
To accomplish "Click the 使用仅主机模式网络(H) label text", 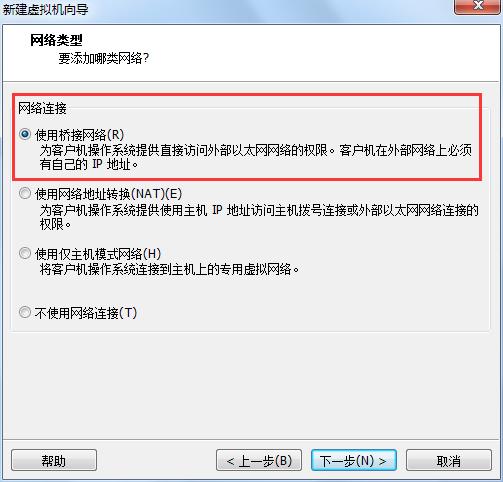I will pos(98,254).
